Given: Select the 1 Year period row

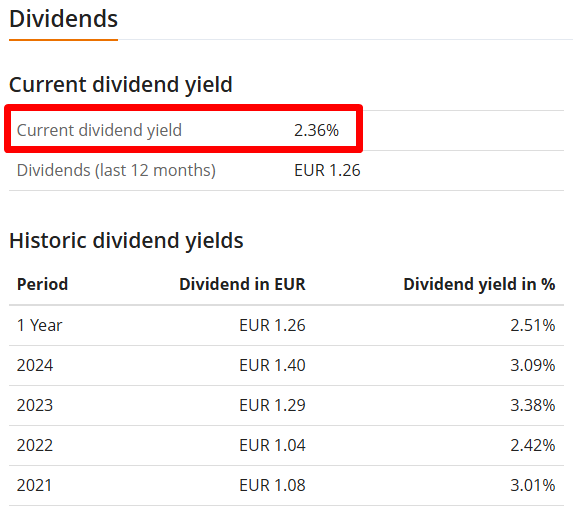Looking at the screenshot, I should pyautogui.click(x=286, y=325).
